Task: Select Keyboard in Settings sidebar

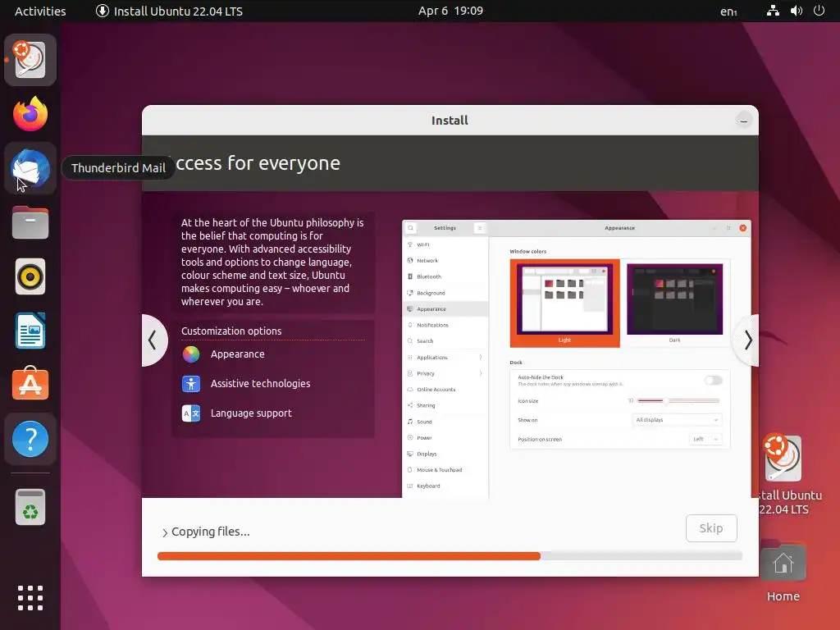Action: (x=445, y=486)
